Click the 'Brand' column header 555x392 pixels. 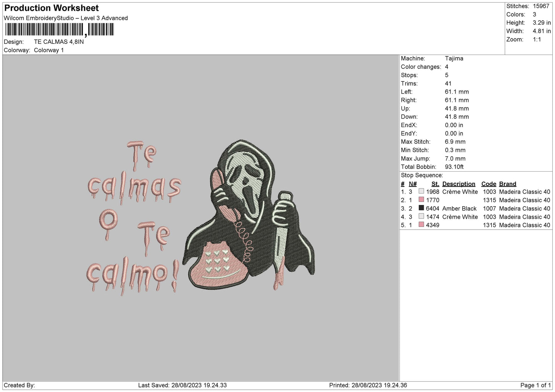(507, 184)
